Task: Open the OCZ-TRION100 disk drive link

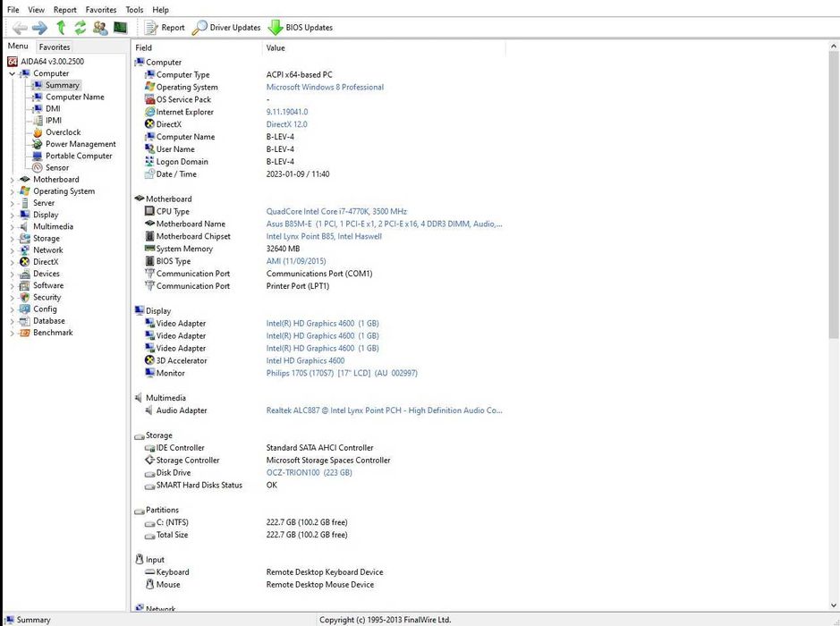Action: tap(310, 472)
